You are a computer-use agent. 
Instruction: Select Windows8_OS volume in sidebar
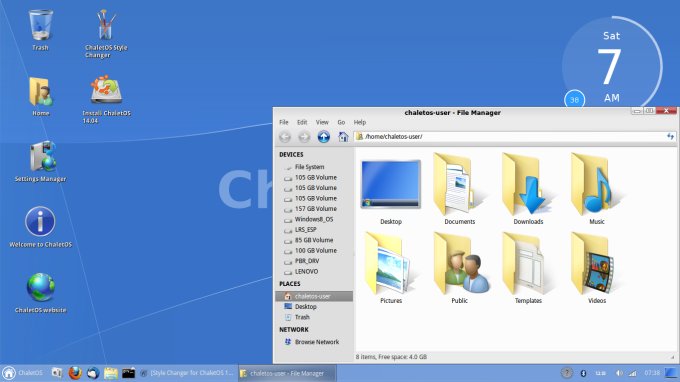(314, 219)
